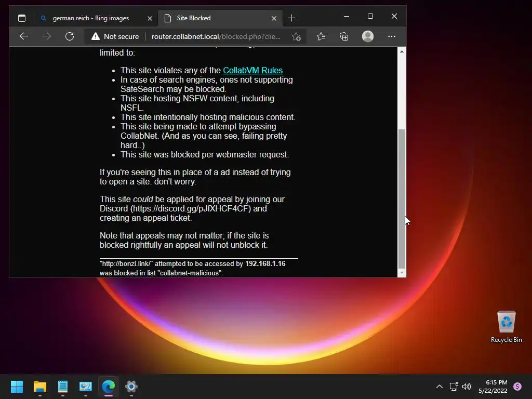532x399 pixels.
Task: Open the Collections panel
Action: point(344,36)
